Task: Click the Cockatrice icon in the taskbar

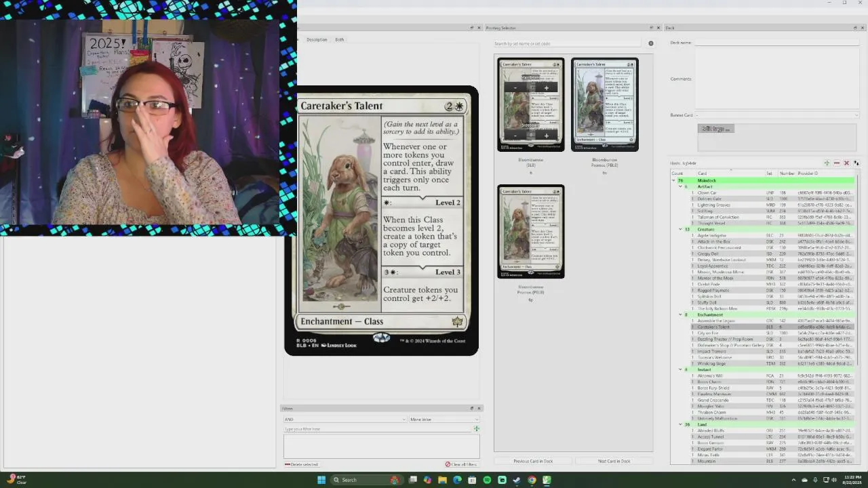Action: tap(547, 480)
